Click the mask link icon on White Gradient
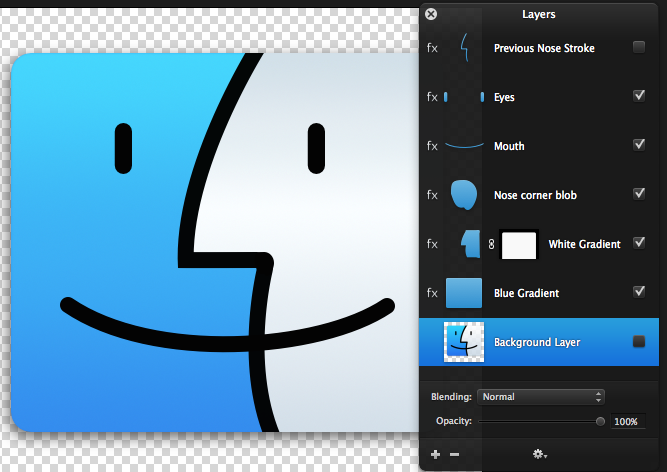 click(491, 244)
